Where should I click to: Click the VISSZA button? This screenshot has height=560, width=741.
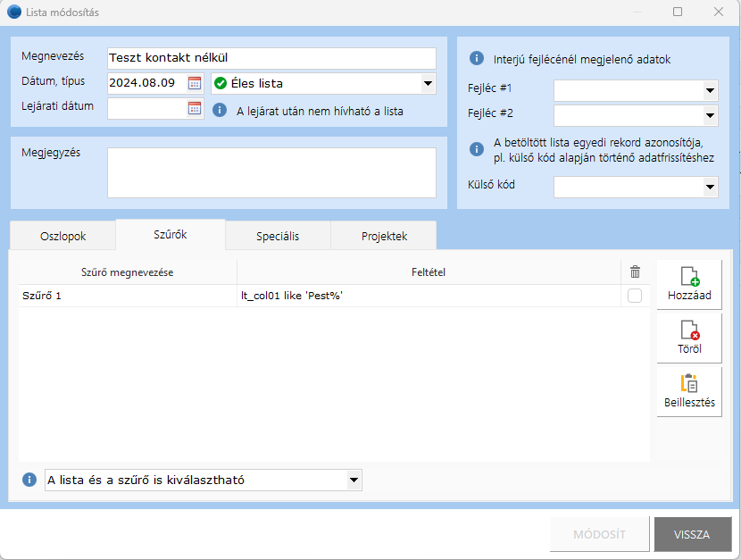click(x=692, y=535)
